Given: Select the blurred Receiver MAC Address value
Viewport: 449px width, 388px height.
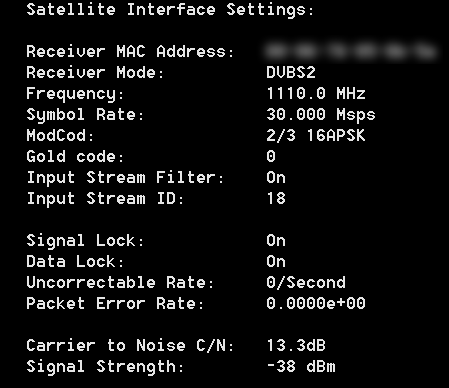Looking at the screenshot, I should [x=351, y=51].
